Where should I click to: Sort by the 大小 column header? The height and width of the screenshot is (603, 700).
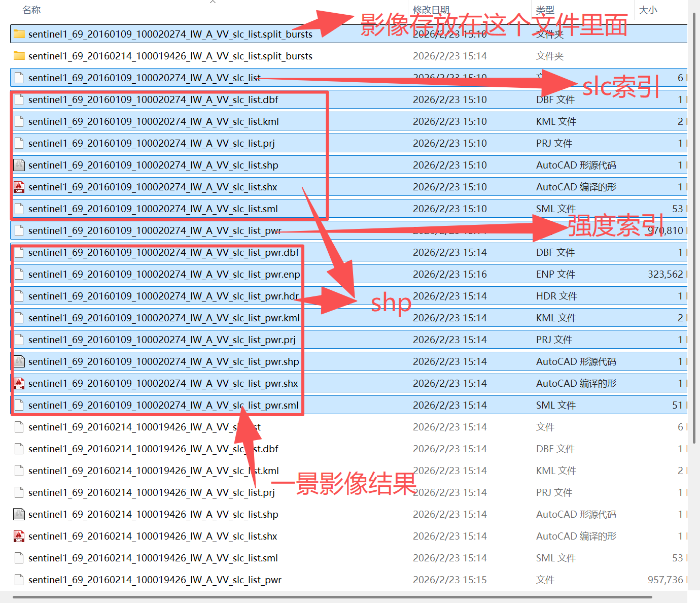click(648, 10)
